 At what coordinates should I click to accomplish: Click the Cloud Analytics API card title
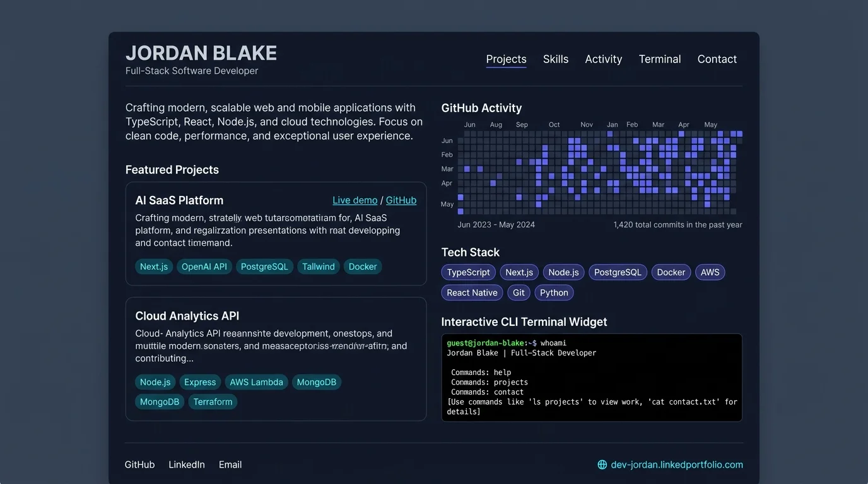click(187, 316)
